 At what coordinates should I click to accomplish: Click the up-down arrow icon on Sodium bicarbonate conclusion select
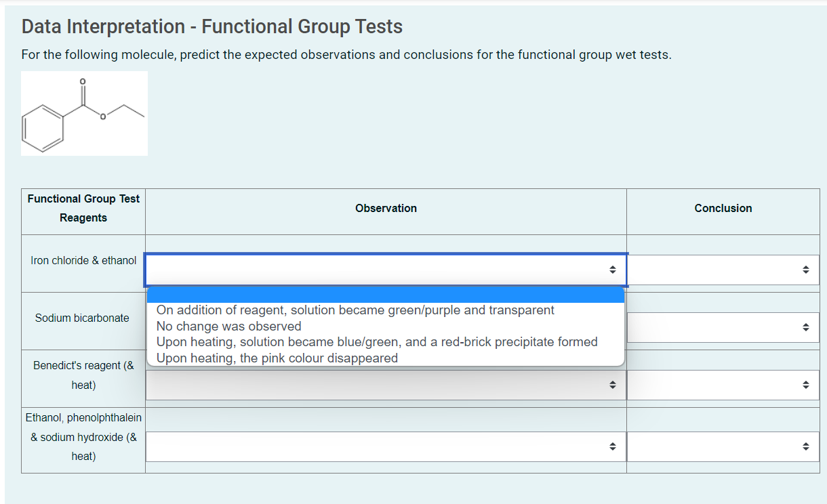807,327
